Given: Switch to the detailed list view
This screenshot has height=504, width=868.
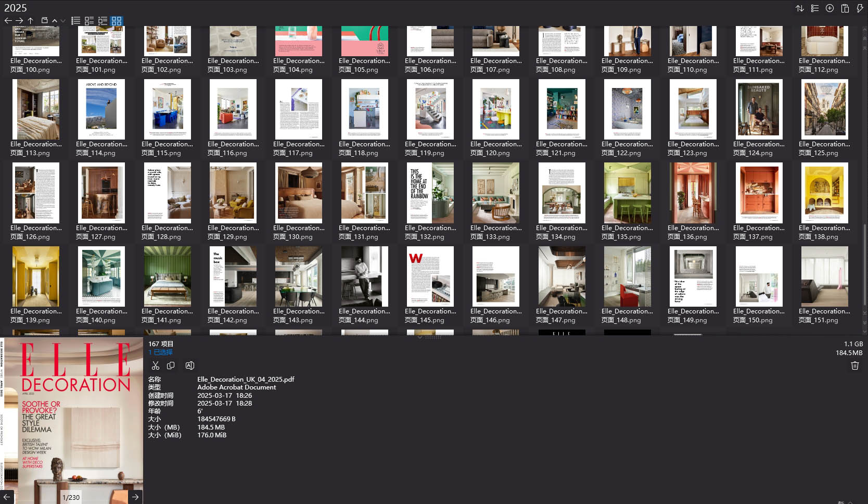Looking at the screenshot, I should (75, 21).
